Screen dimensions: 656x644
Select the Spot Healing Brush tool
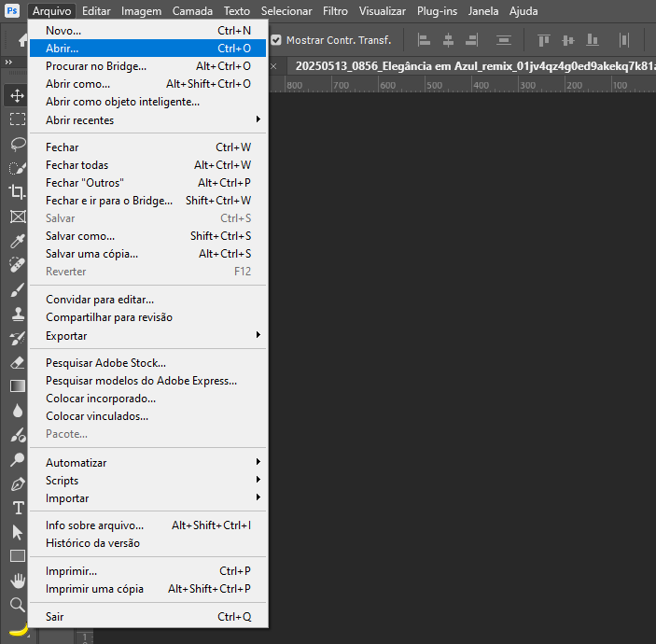pos(17,265)
